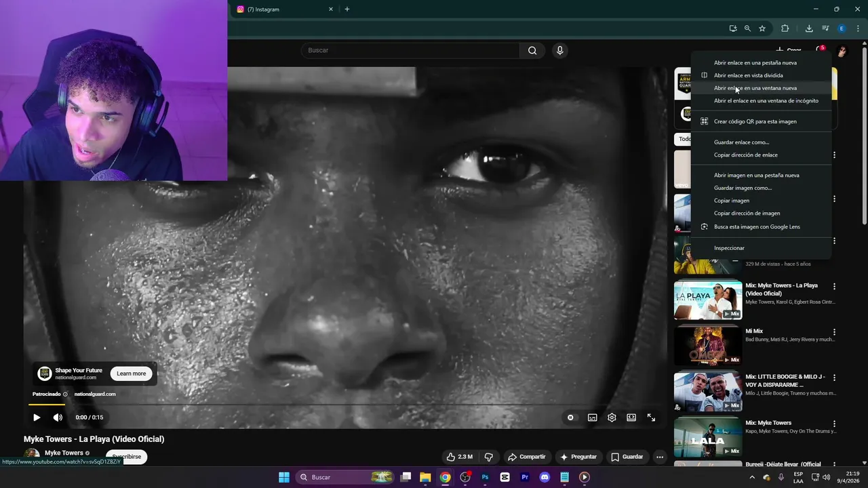Viewport: 868px width, 488px height.
Task: Open Chrome extensions puzzle icon
Action: (x=785, y=28)
